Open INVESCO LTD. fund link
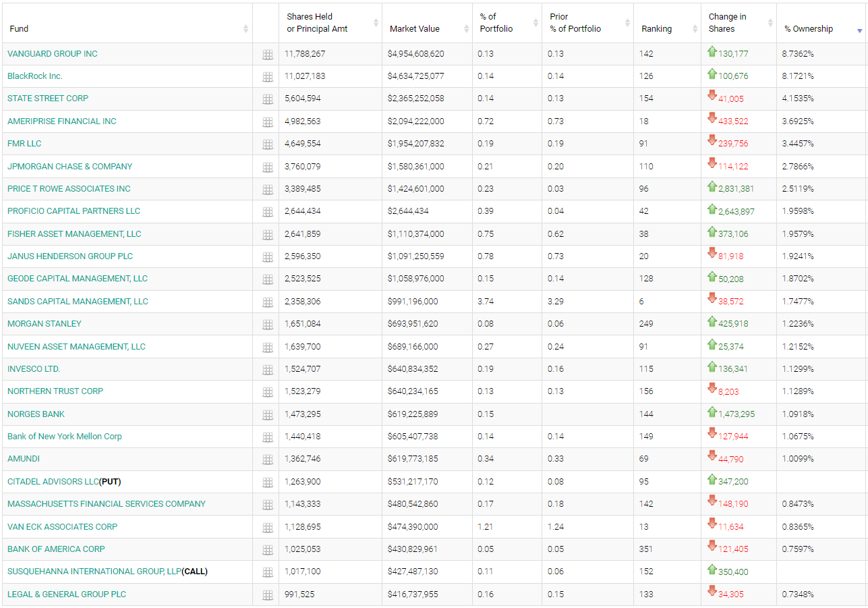The width and height of the screenshot is (868, 608). [34, 369]
